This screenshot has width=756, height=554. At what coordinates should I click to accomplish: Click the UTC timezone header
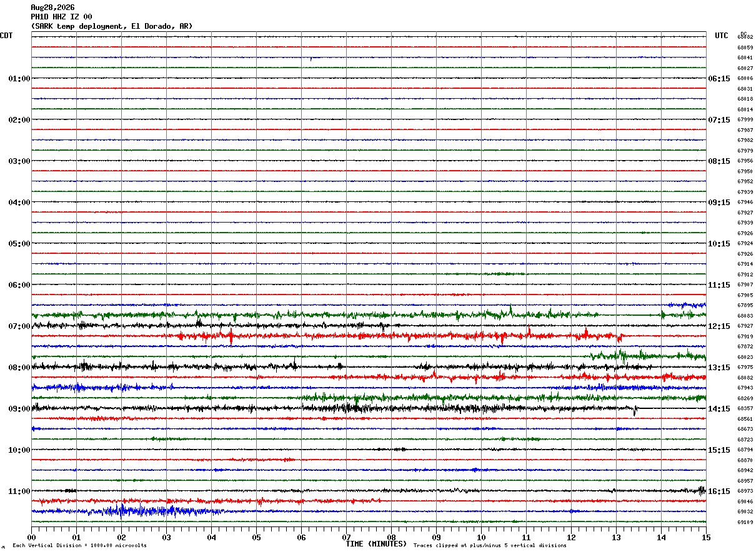(722, 36)
